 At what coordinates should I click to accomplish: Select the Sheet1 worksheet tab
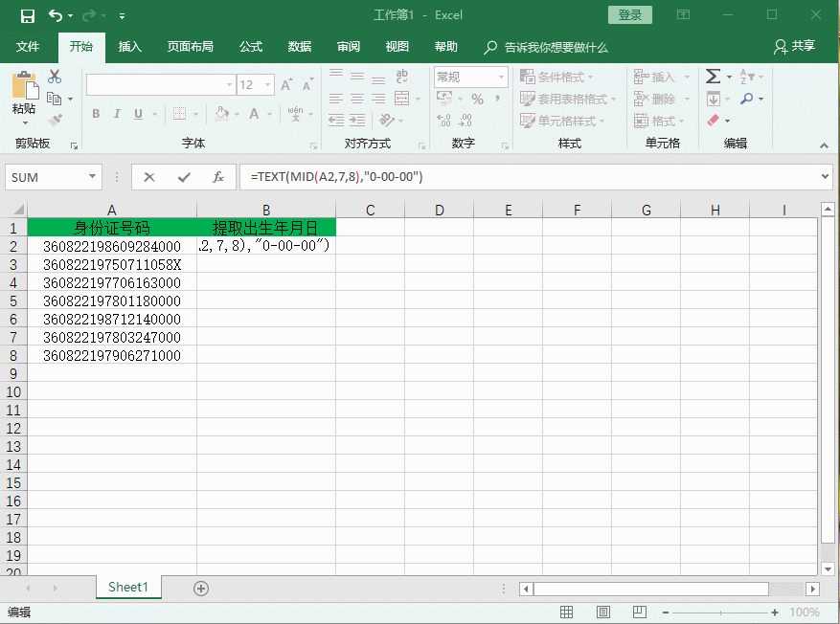127,587
